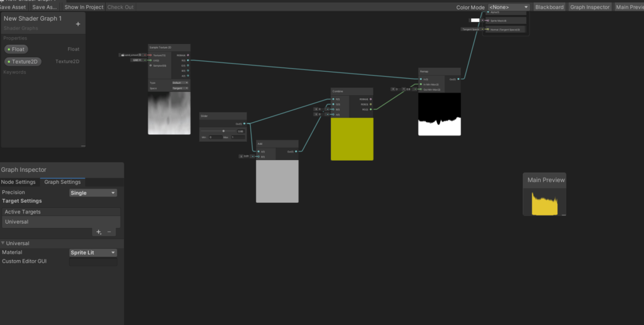Click the Sample Texture 2D node's R output port
644x325 pixels.
[188, 60]
